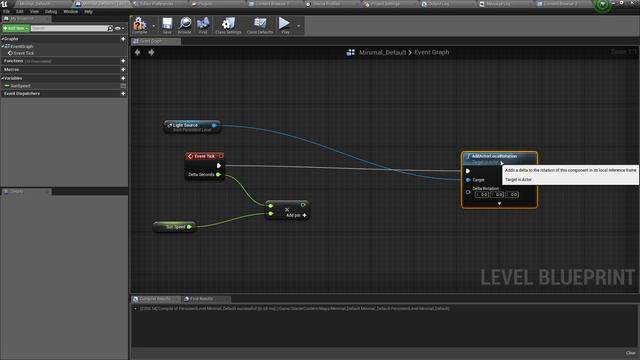Add a new variable with plus icon

point(123,78)
